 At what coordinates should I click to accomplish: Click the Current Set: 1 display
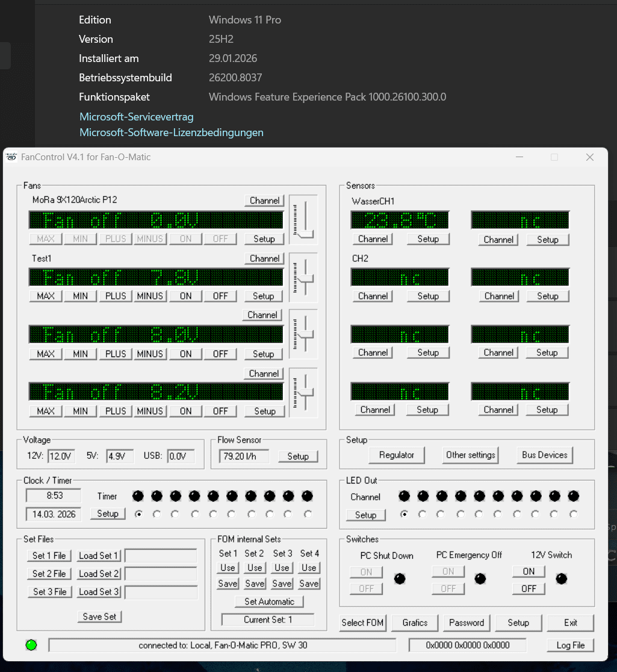pyautogui.click(x=268, y=620)
